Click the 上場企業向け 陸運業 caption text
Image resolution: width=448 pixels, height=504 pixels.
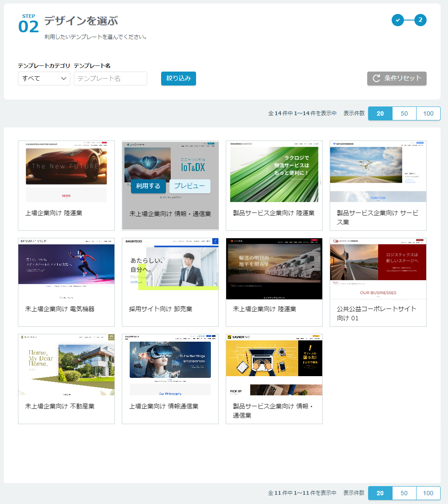pos(54,213)
